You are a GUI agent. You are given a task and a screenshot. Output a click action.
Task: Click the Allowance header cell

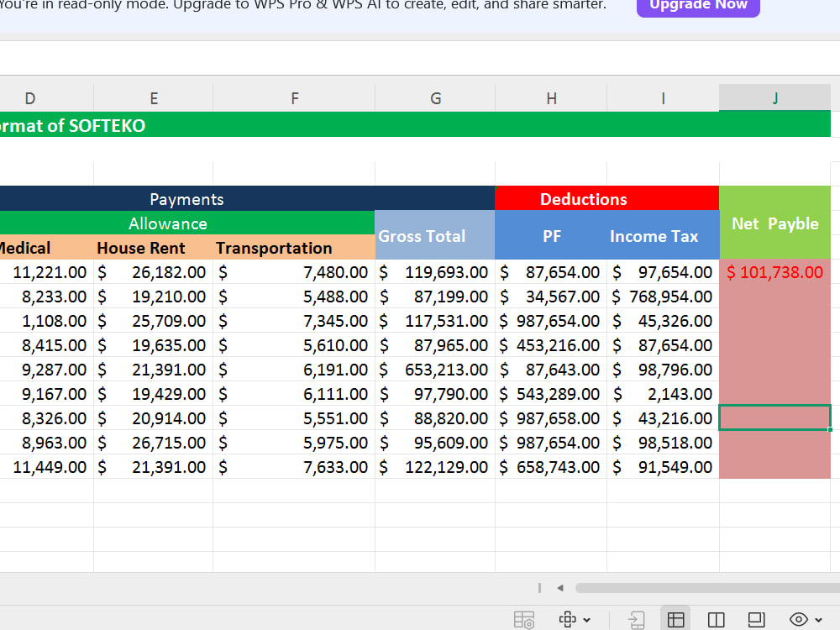[187, 223]
